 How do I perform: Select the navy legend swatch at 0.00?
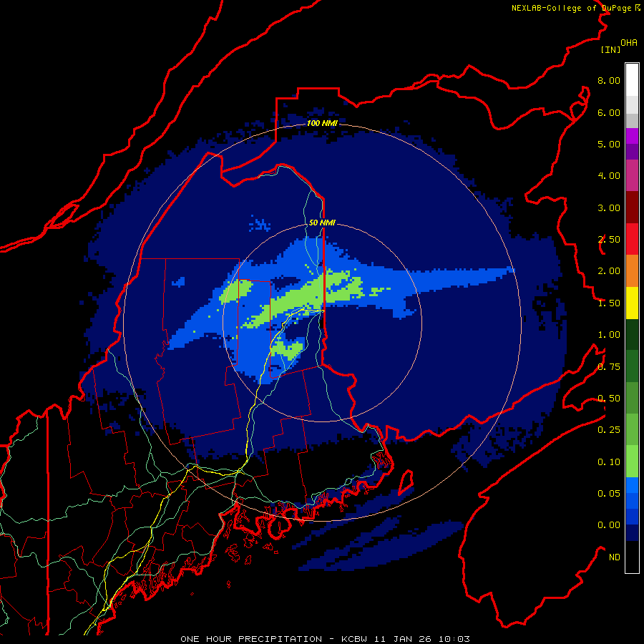[x=632, y=532]
